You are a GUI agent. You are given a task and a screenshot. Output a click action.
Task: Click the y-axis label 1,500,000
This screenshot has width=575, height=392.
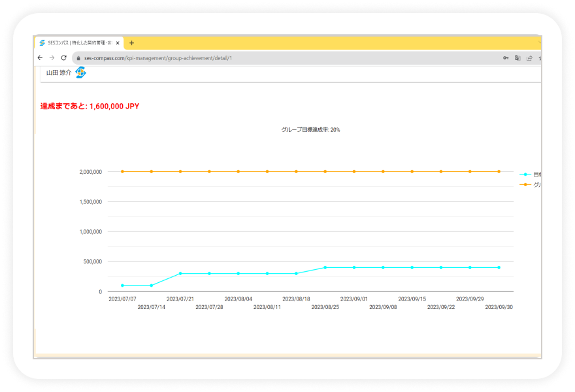click(91, 202)
